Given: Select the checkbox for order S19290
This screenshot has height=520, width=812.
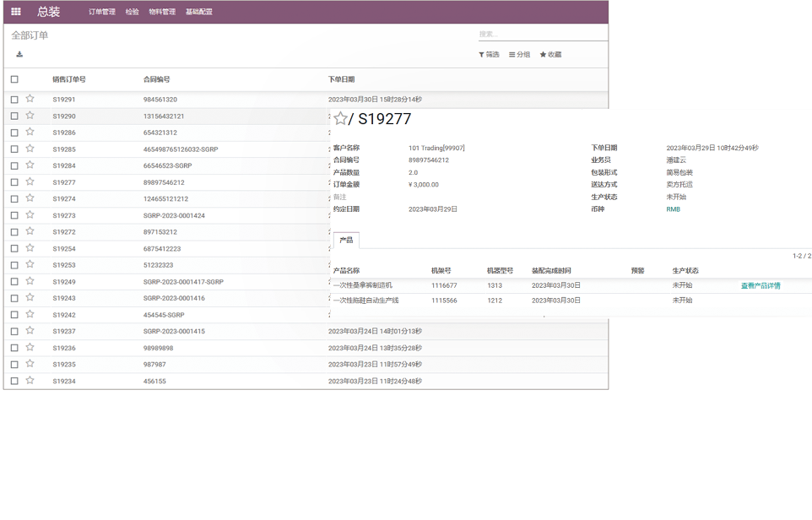Looking at the screenshot, I should [x=14, y=116].
